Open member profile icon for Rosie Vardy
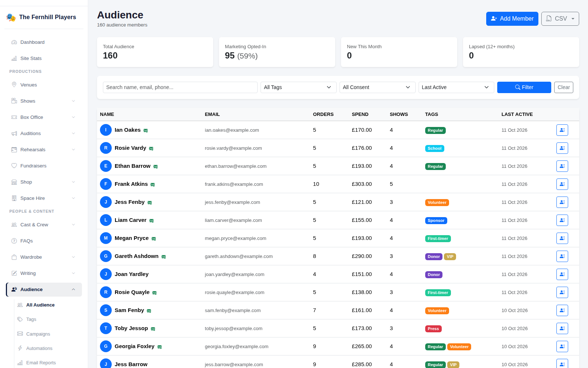 point(562,148)
